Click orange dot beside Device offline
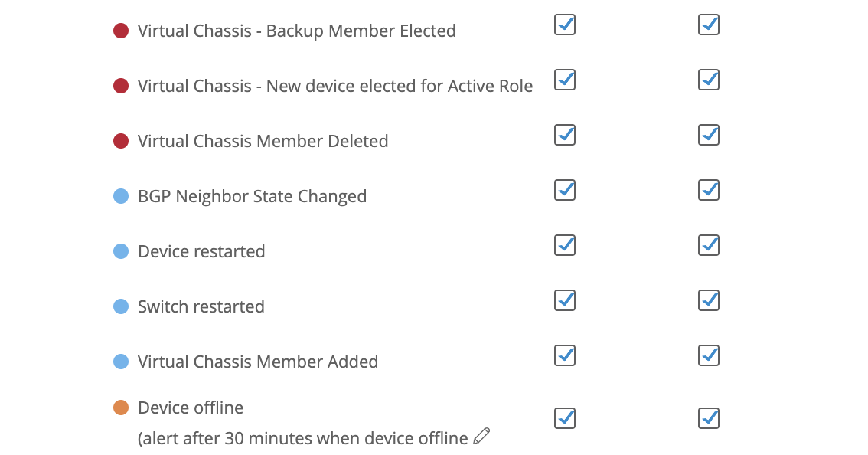Viewport: 868px width, 455px height. point(121,408)
